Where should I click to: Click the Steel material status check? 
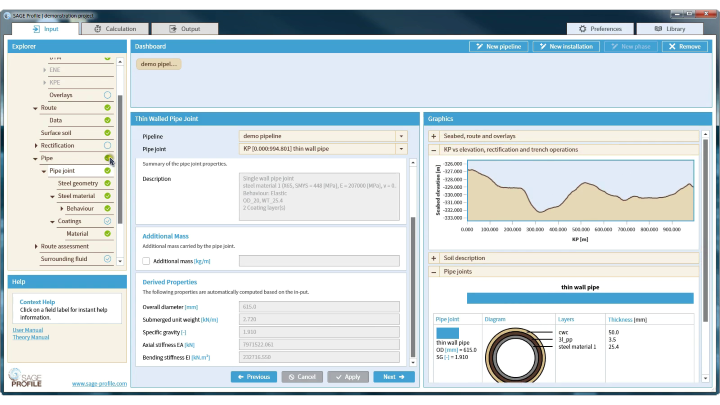tap(107, 196)
